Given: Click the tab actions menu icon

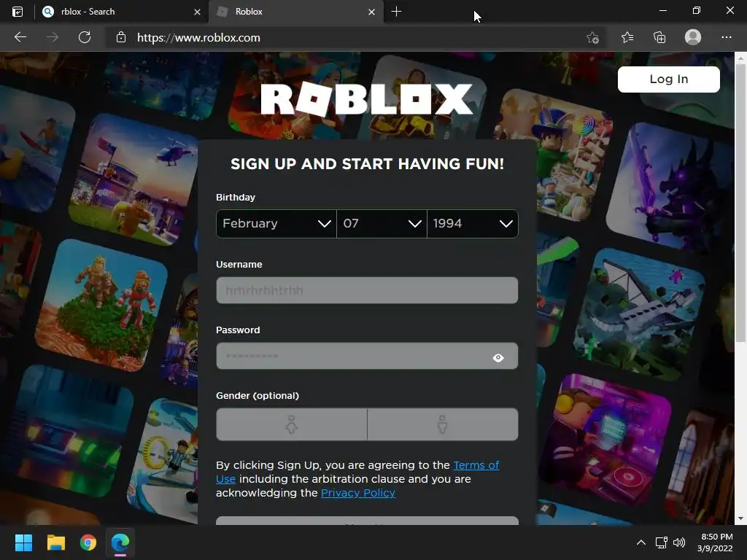Looking at the screenshot, I should click(18, 12).
